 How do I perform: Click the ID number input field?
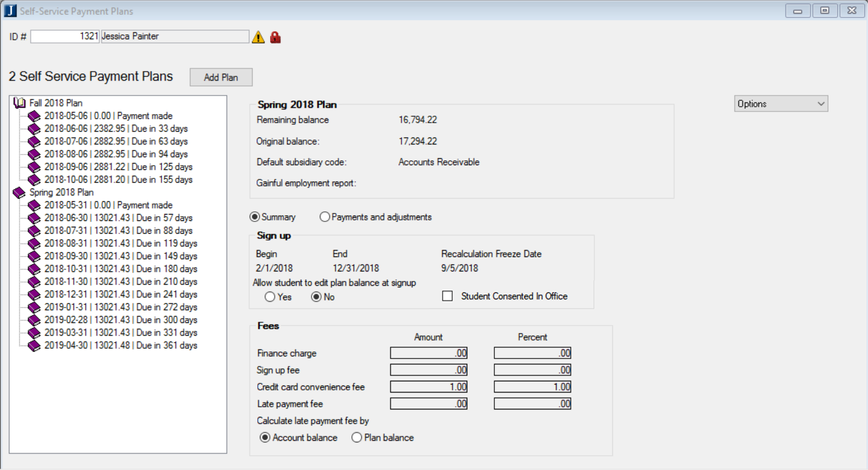pyautogui.click(x=65, y=36)
